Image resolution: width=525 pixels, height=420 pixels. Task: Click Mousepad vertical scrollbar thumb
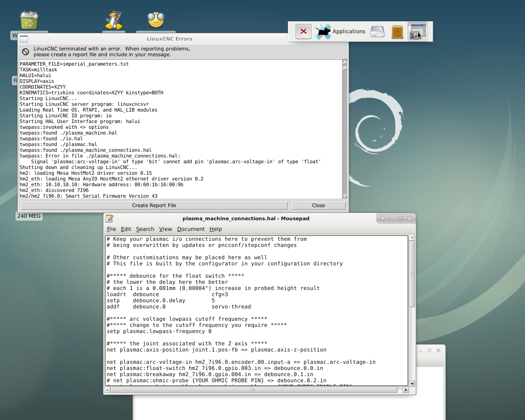412,274
